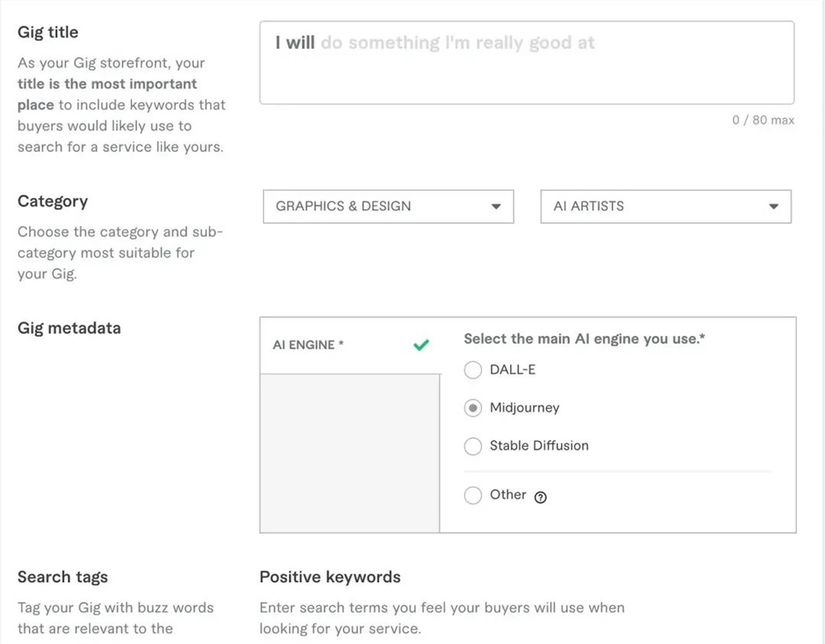Image resolution: width=825 pixels, height=644 pixels.
Task: Click the Midjourney option label
Action: point(524,407)
